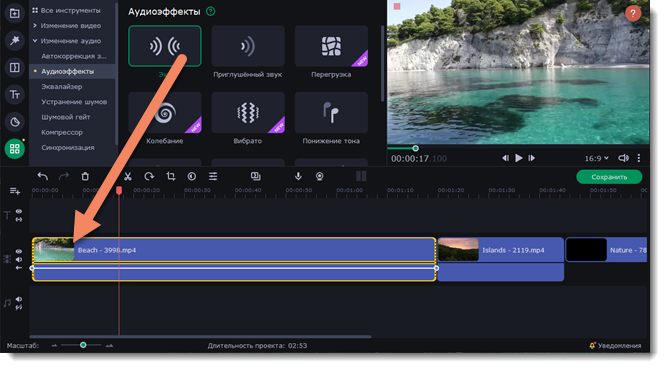
Task: Click the Изменение аудио step timecode 00:00:17.100
Action: point(419,159)
